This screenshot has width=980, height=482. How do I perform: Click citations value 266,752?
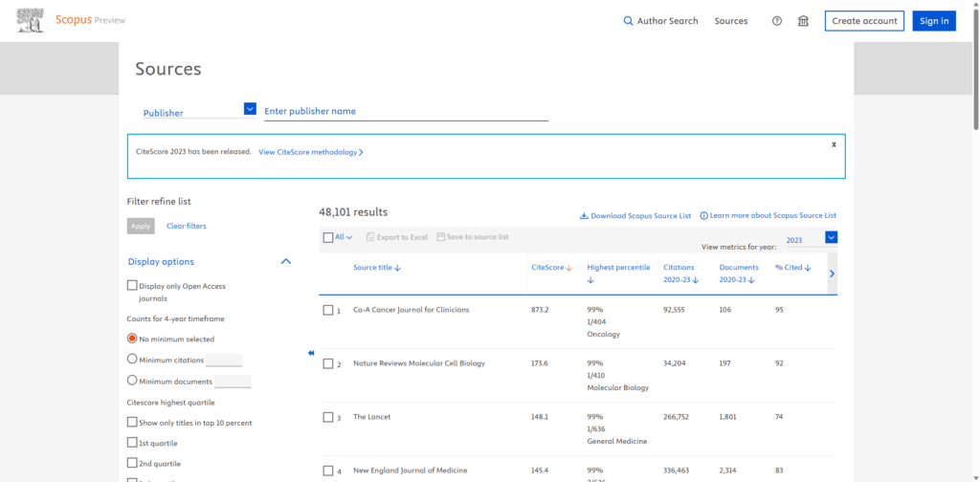click(677, 417)
